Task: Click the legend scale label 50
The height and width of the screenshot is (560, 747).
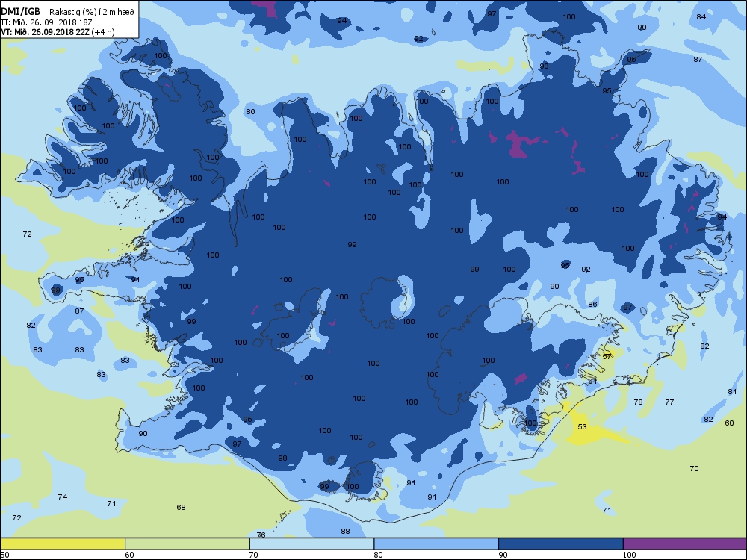Action: coord(4,554)
